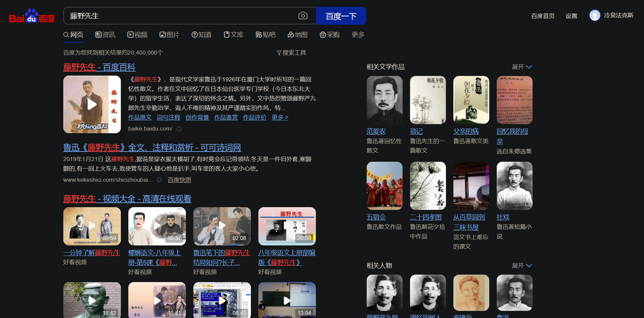
Task: Play the 16:41 video thumbnail
Action: [157, 300]
